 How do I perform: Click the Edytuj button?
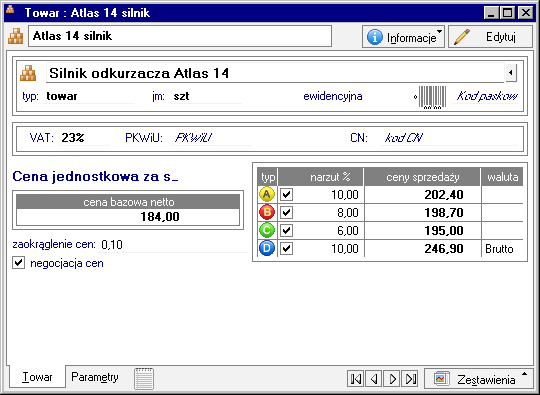[x=490, y=37]
